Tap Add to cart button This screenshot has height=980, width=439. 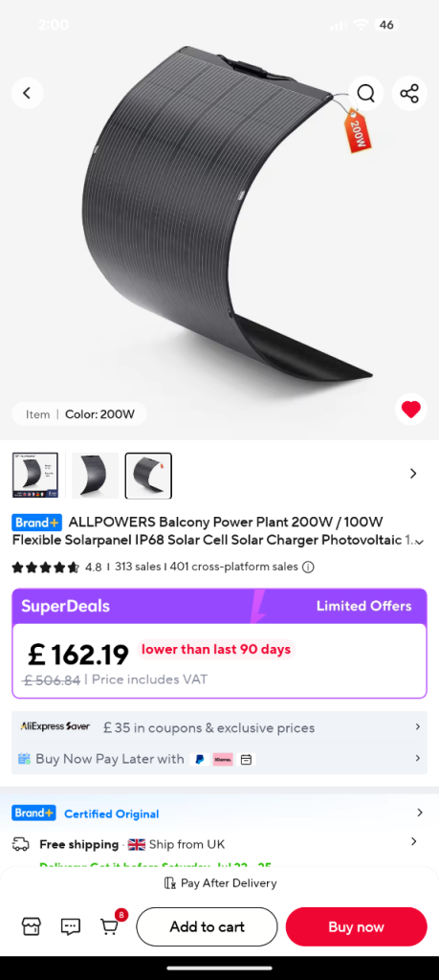pos(207,926)
